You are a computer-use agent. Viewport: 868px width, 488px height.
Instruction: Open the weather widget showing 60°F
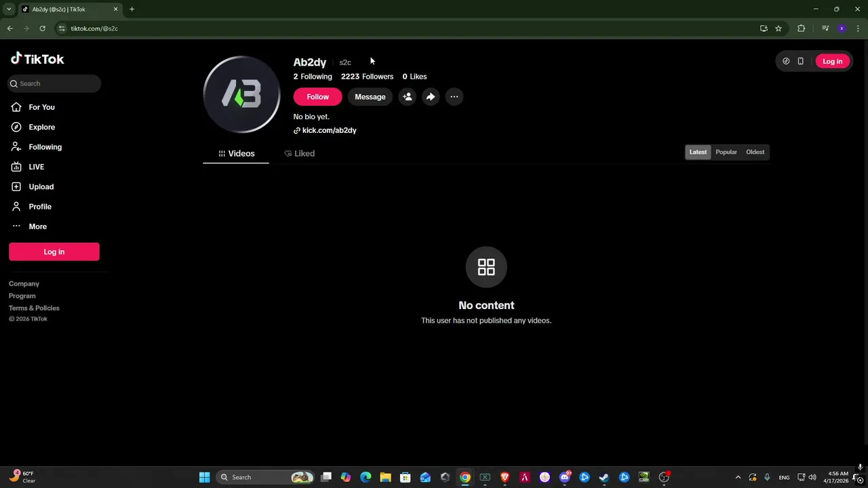pos(22,477)
